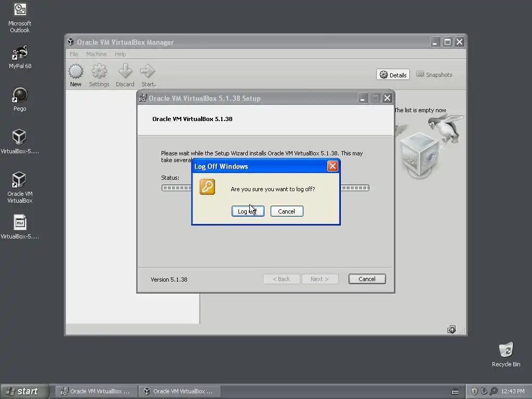Click the disabled Next button in Setup
The height and width of the screenshot is (399, 532).
coord(320,279)
